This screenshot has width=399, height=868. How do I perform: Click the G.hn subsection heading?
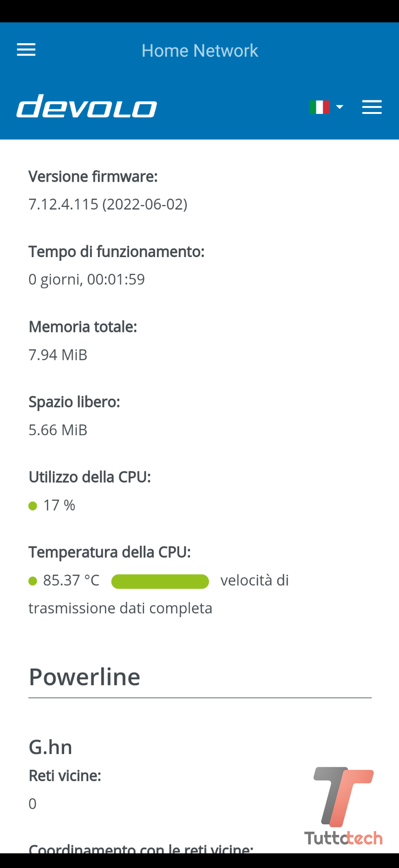click(x=51, y=747)
